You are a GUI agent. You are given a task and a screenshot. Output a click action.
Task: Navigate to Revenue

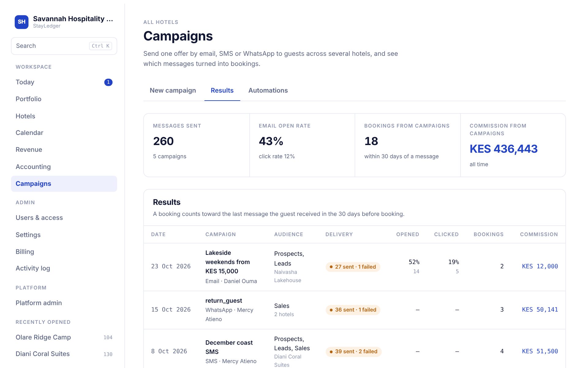click(x=64, y=150)
